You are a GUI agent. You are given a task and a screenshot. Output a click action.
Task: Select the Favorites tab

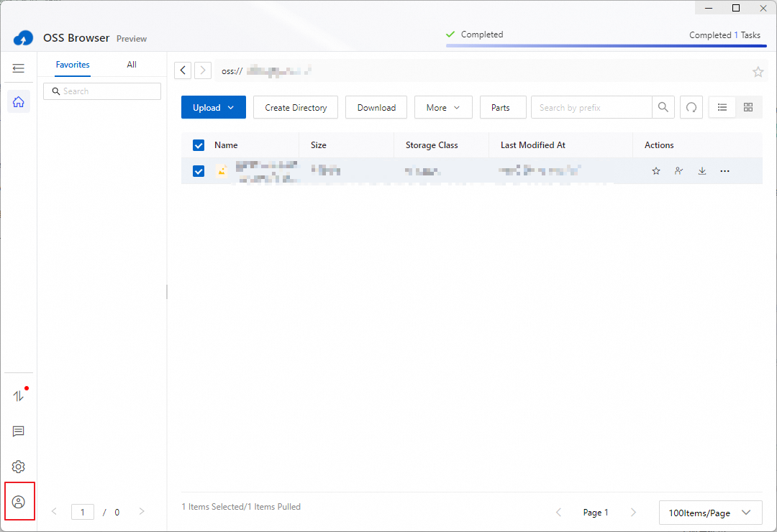click(x=73, y=65)
